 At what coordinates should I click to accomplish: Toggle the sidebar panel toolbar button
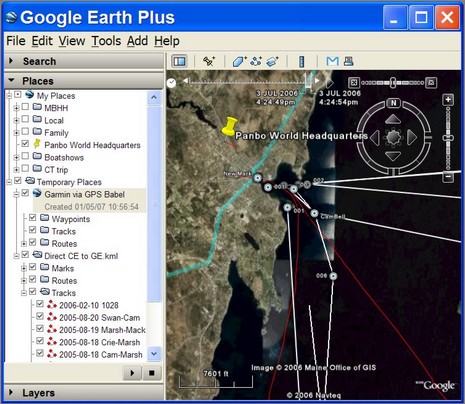tap(180, 61)
